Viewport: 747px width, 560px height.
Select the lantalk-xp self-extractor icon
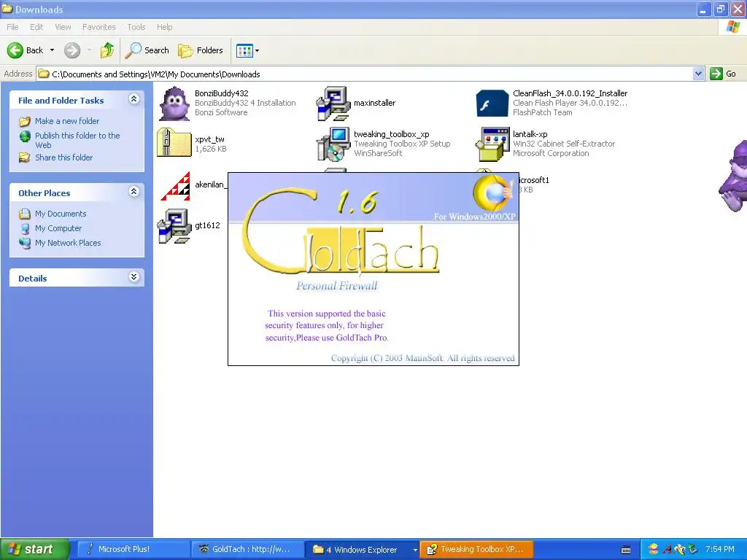click(492, 144)
